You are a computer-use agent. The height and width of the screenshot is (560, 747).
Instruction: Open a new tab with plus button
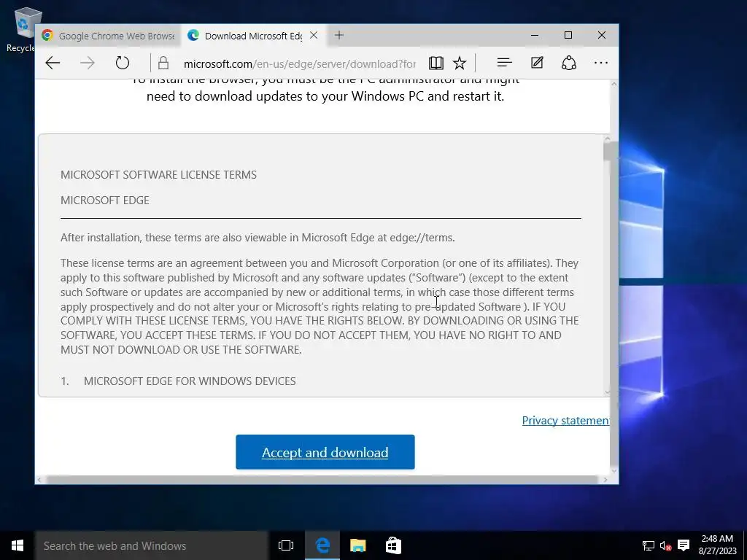pos(338,35)
